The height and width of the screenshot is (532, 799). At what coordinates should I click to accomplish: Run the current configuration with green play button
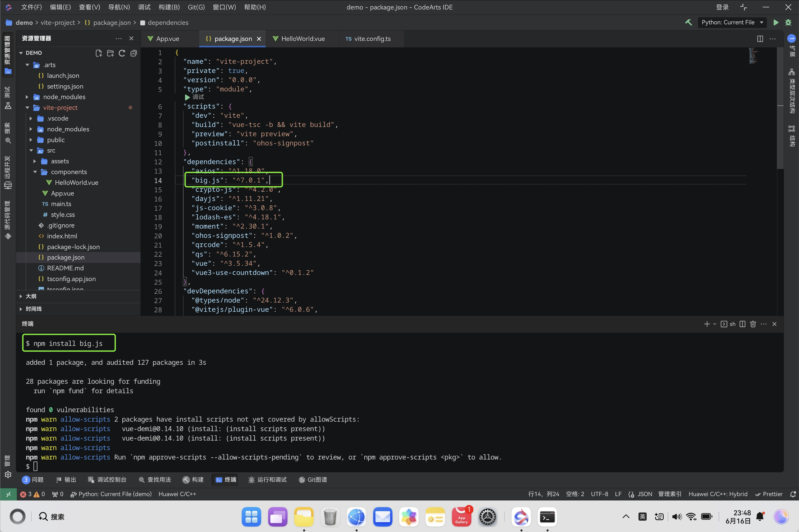776,22
